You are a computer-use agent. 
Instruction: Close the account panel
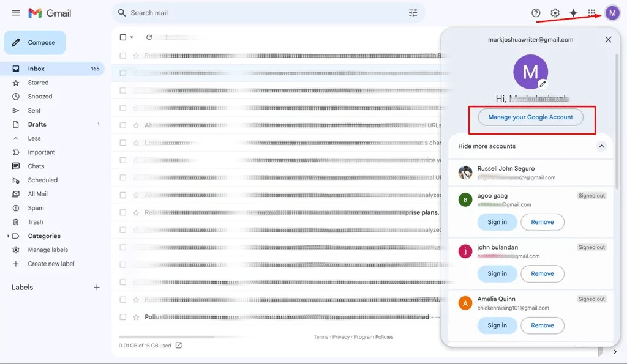pyautogui.click(x=608, y=40)
